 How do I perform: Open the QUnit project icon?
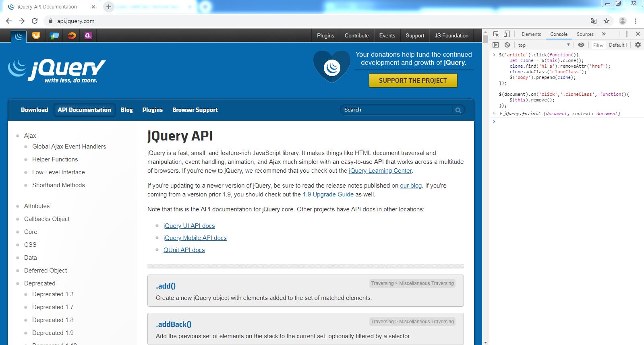(x=88, y=35)
